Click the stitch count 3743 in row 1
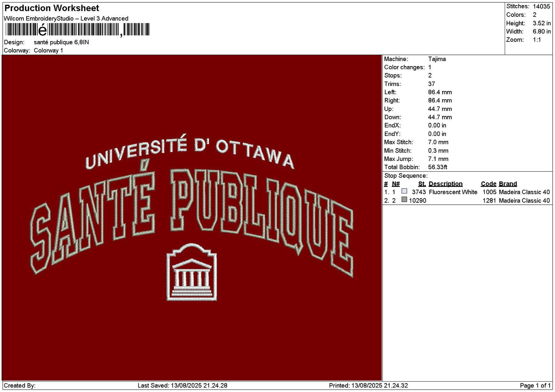555x392 pixels. pos(419,192)
